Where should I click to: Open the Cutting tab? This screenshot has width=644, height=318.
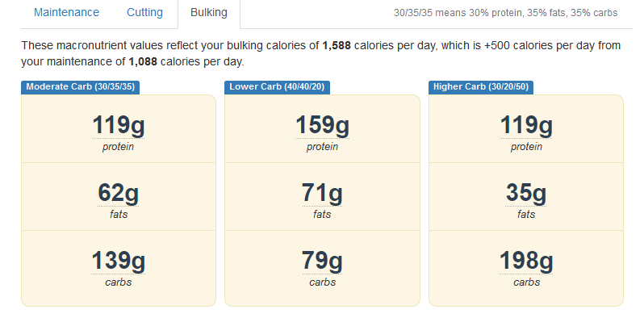(144, 12)
